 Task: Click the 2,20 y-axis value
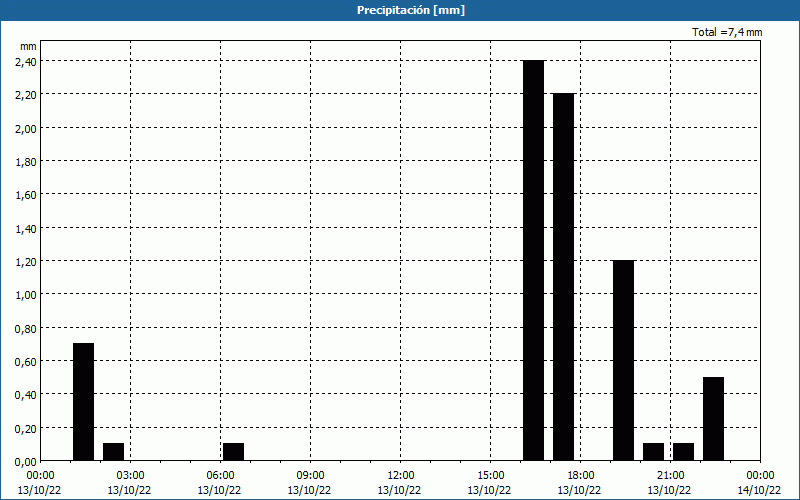[x=26, y=94]
